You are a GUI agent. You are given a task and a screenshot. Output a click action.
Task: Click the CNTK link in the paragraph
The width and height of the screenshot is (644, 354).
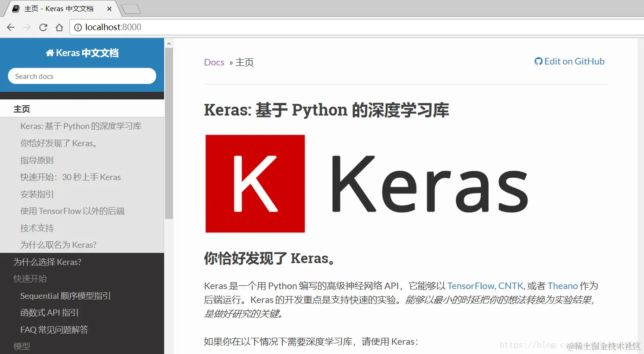[x=510, y=286]
